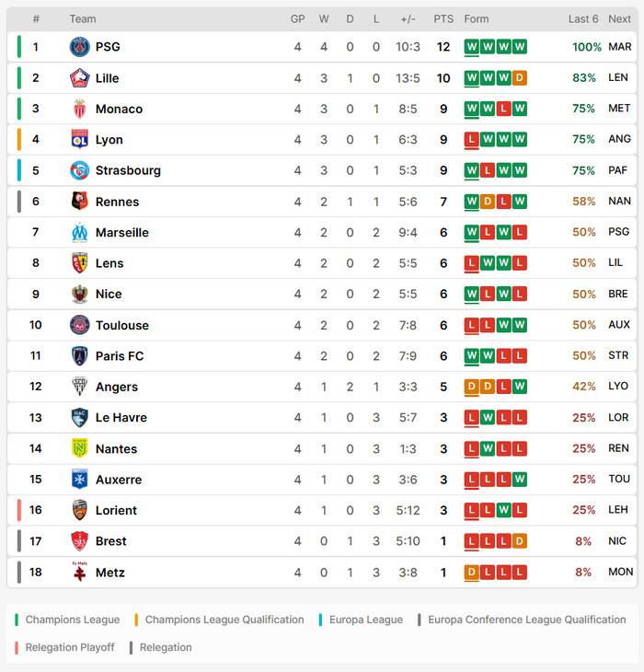Click the Lille club logo
The height and width of the screenshot is (672, 644).
point(80,78)
